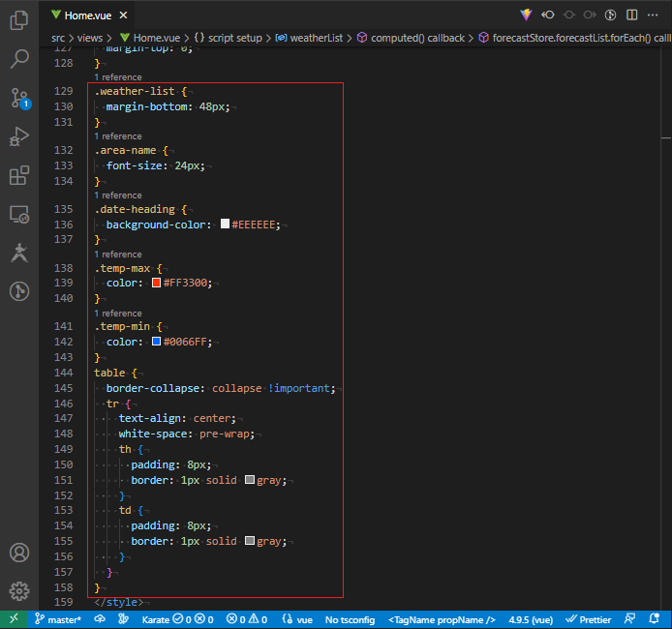Open the Accounts menu
This screenshot has width=672, height=629.
click(x=19, y=553)
